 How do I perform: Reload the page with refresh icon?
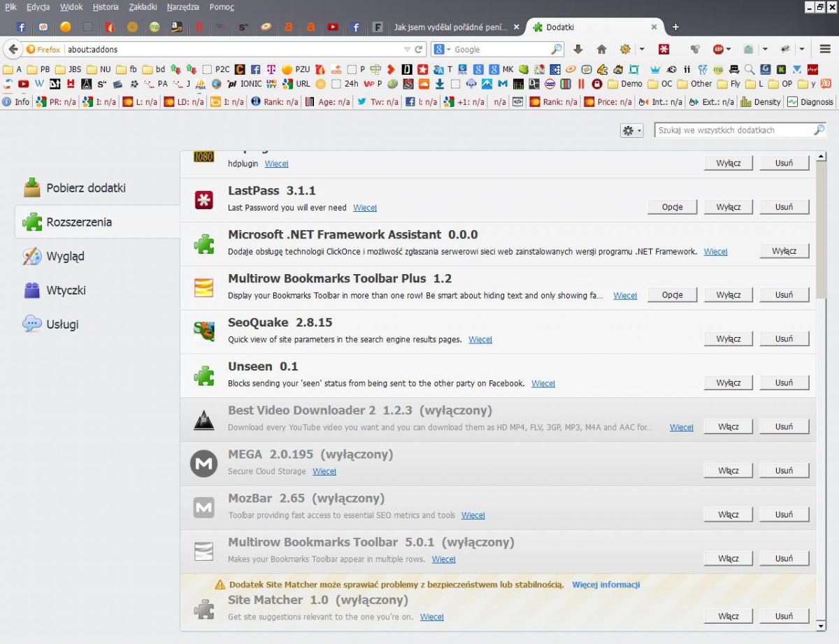coord(419,50)
